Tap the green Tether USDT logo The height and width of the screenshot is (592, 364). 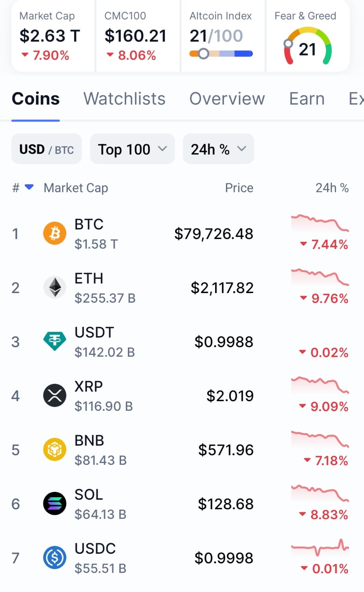point(55,341)
